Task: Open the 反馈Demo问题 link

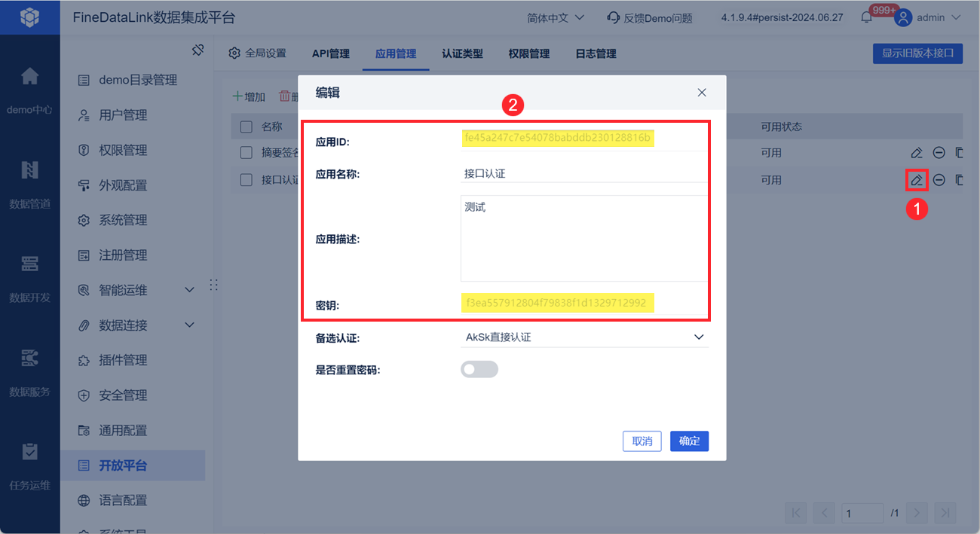Action: pos(650,17)
